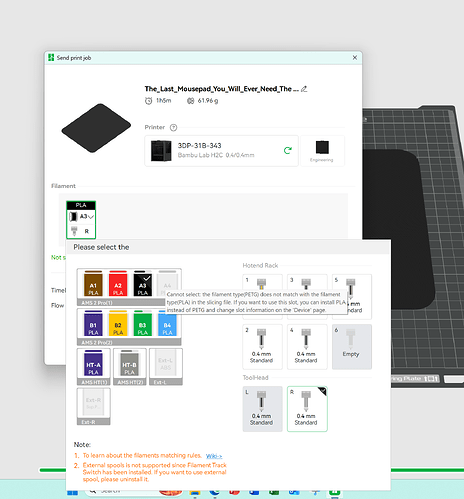The image size is (464, 499).
Task: Click the Empty hotend rack slot 6
Action: coord(352,347)
